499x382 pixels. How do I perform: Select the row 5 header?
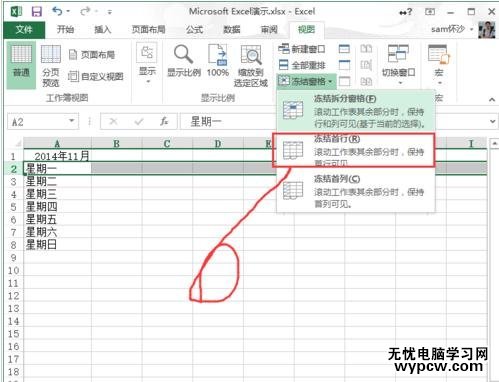(x=13, y=207)
